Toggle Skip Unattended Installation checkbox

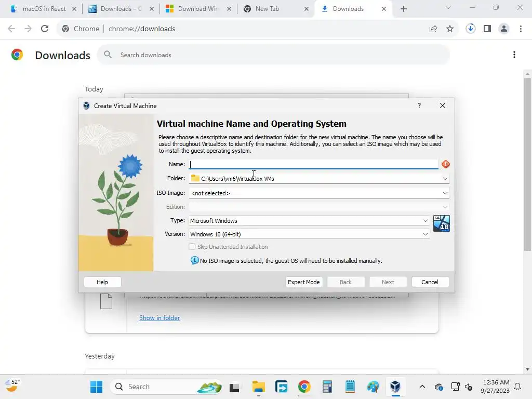[x=192, y=247]
